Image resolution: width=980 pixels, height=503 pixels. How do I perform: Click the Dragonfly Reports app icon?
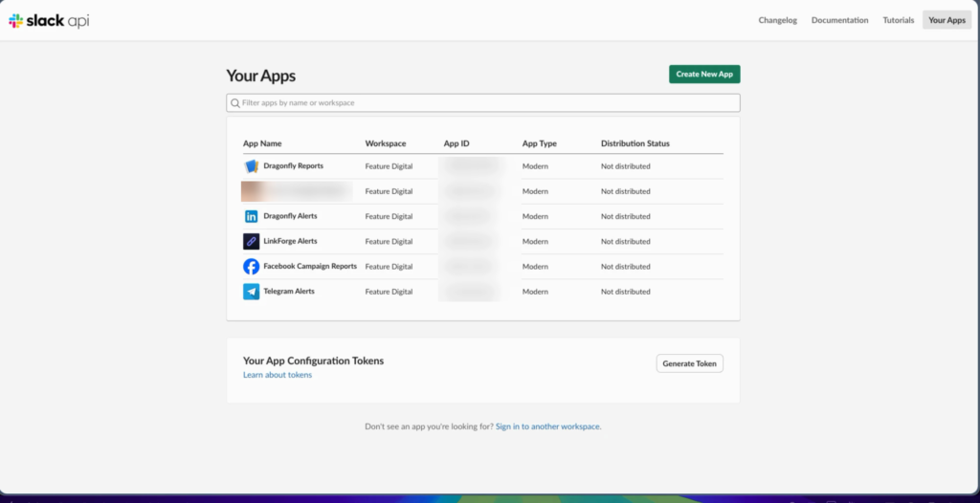pyautogui.click(x=252, y=166)
